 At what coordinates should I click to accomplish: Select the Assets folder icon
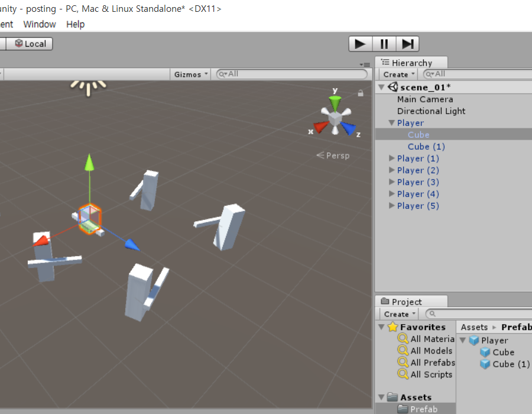pyautogui.click(x=392, y=397)
